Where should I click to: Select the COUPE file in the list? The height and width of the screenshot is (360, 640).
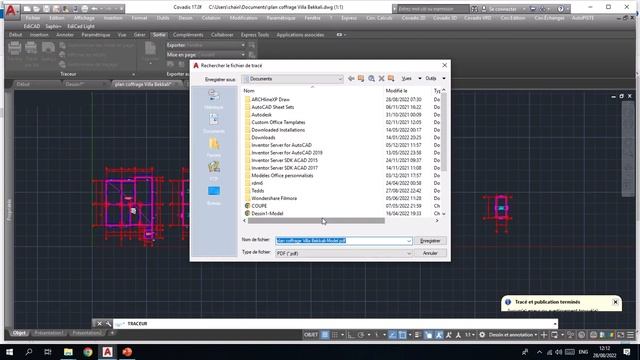click(259, 206)
